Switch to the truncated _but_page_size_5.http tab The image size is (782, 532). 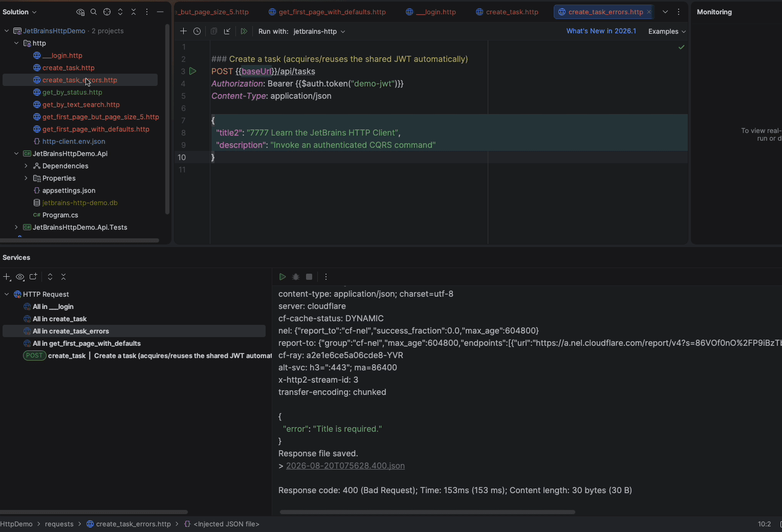tap(212, 12)
